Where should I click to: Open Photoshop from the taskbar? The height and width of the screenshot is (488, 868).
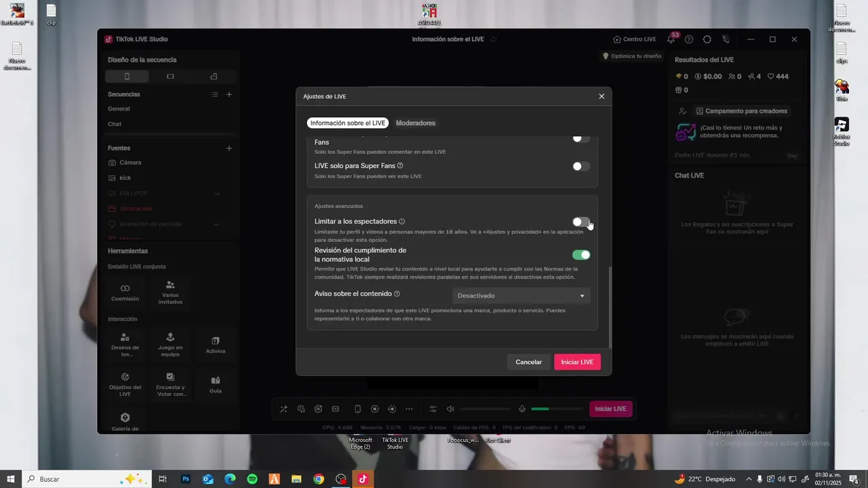click(x=186, y=479)
